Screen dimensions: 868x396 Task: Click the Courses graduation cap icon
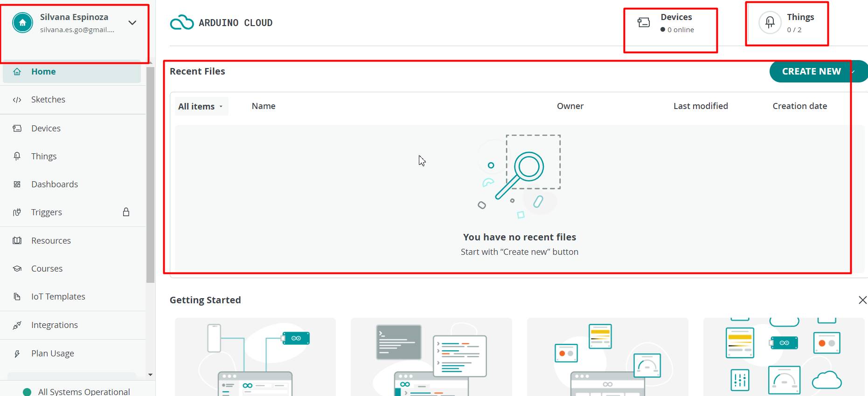pos(17,269)
